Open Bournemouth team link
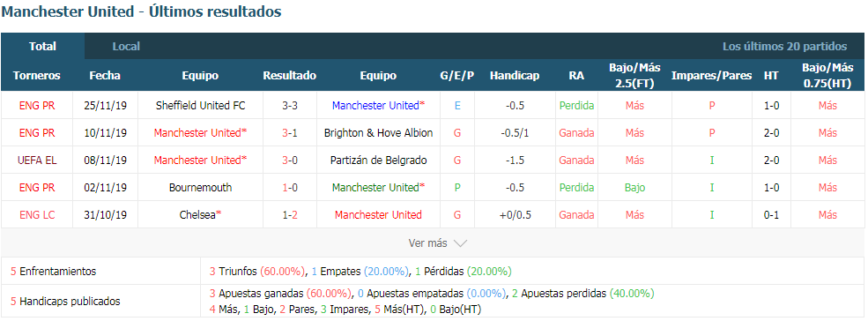 click(x=200, y=187)
